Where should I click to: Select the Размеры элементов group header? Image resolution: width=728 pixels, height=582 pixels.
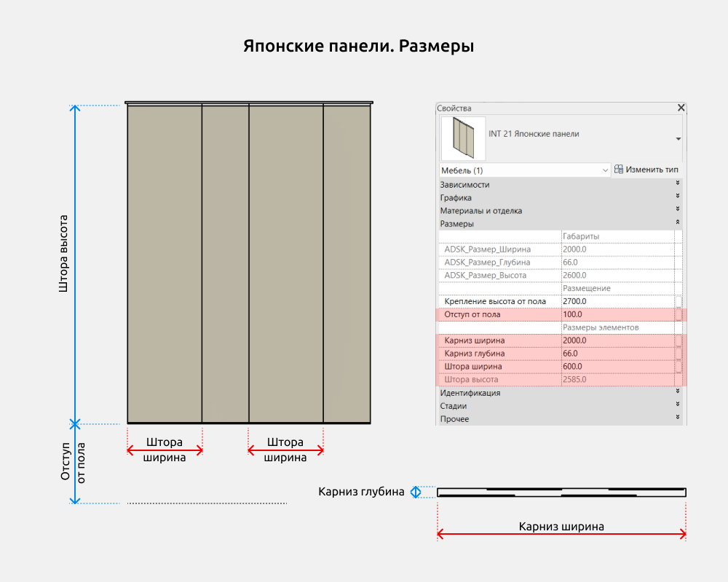pyautogui.click(x=601, y=327)
